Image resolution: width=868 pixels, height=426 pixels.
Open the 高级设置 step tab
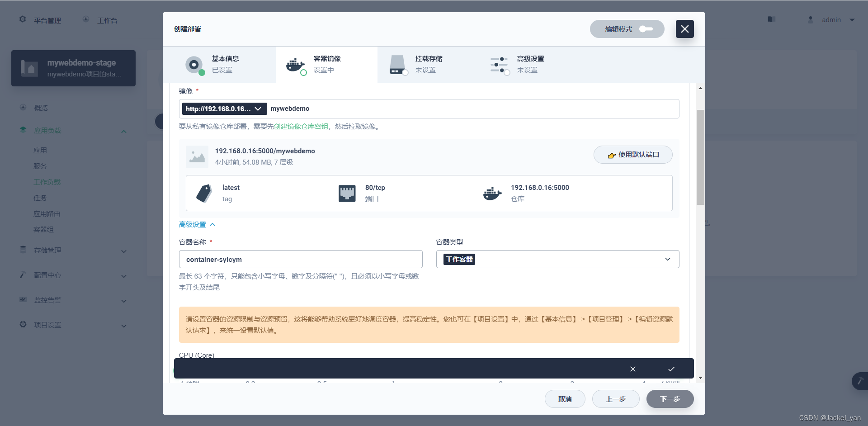pos(530,65)
